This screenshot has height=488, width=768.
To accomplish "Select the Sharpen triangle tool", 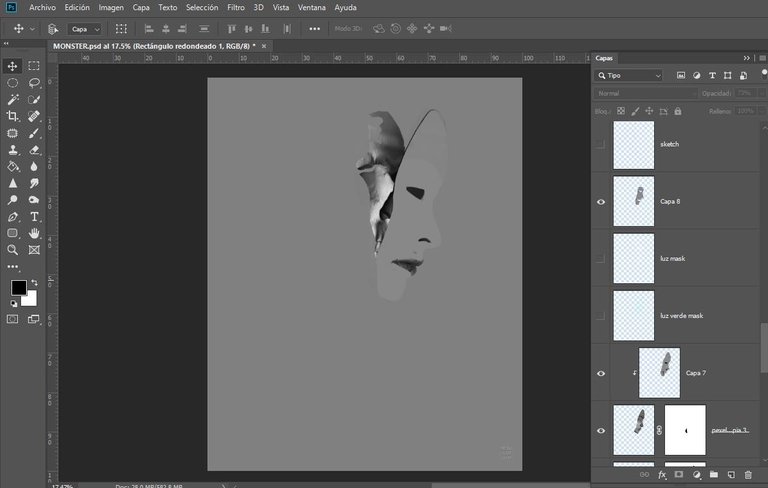I will (13, 183).
